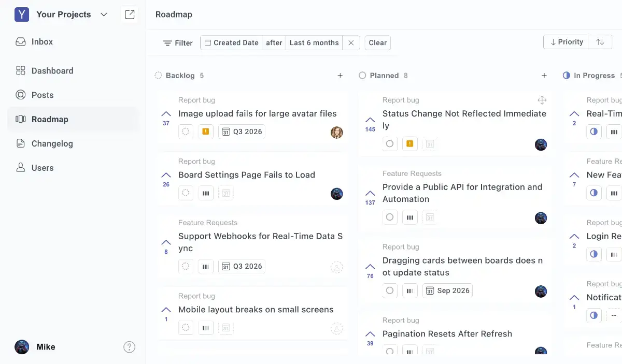Change the status icon on the Support Webhooks card
Screen dimensions: 622x364
[186, 267]
